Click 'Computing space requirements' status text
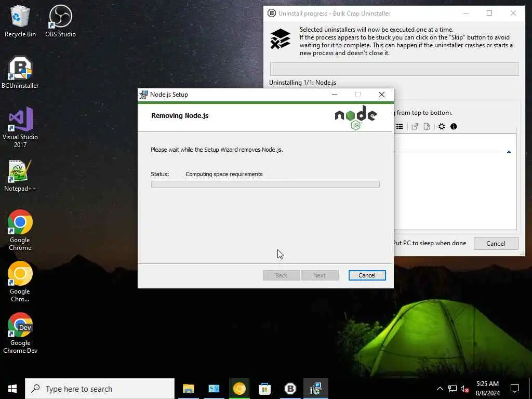532x399 pixels. point(224,174)
